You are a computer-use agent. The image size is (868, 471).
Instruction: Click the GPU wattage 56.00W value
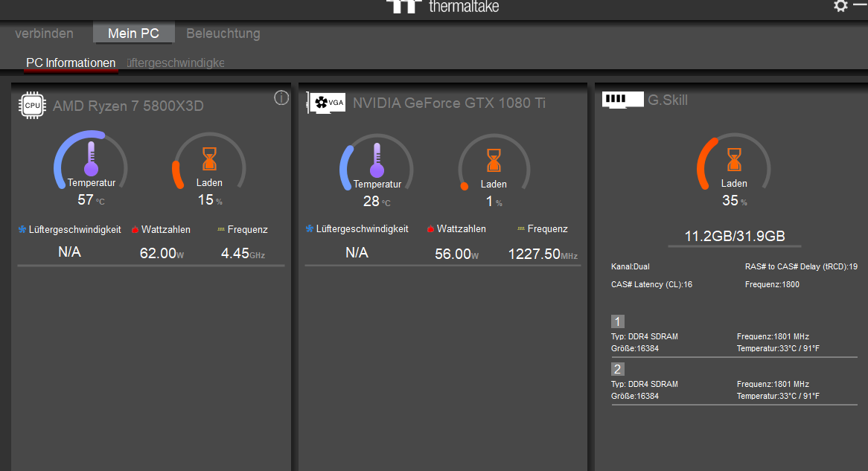click(456, 254)
